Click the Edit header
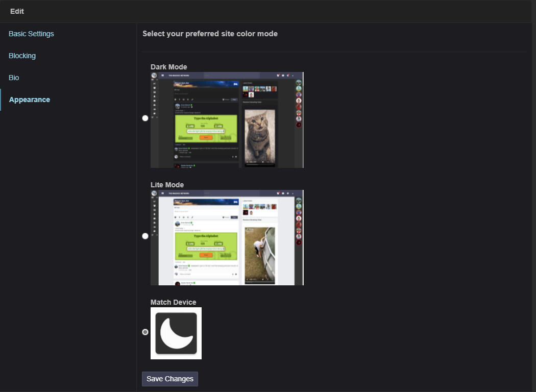This screenshot has width=536, height=392. [x=16, y=11]
